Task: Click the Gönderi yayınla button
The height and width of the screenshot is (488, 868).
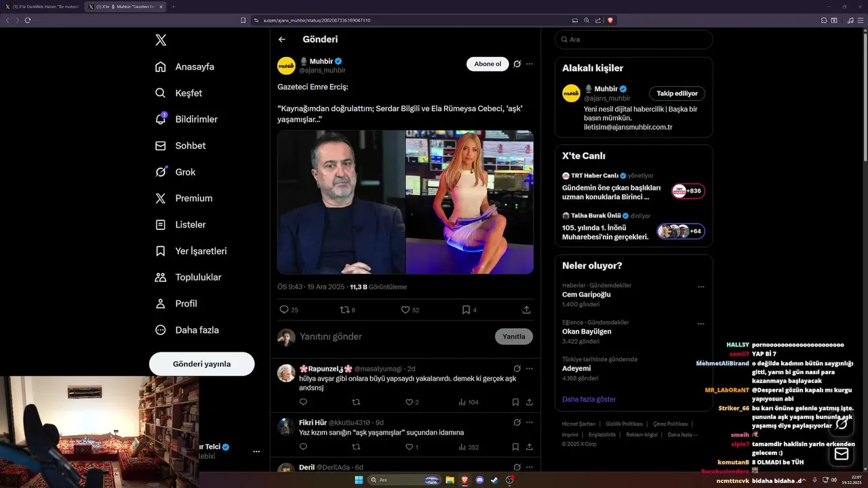Action: [x=201, y=364]
